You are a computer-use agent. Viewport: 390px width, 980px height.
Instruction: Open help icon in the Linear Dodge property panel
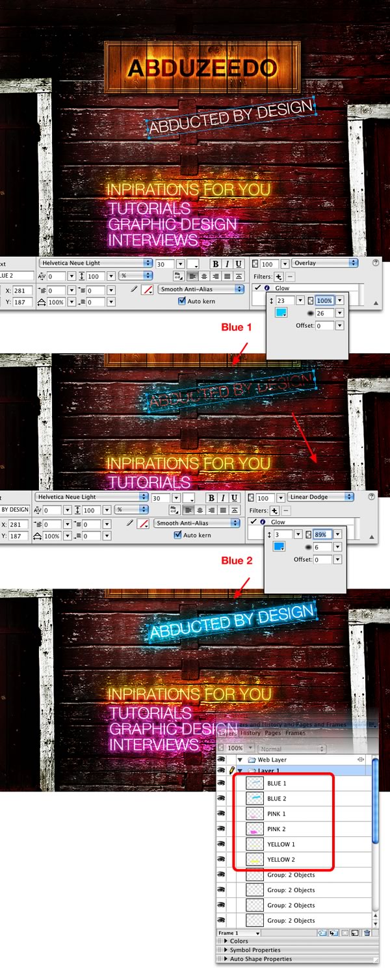(x=371, y=496)
